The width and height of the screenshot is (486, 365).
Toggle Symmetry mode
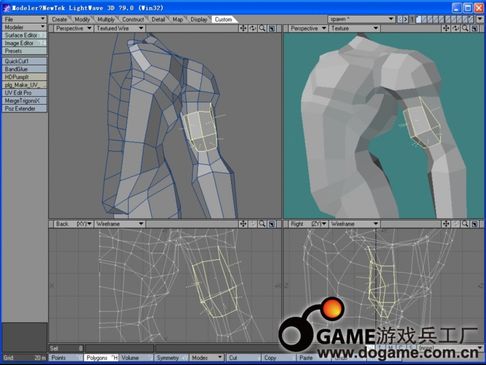point(171,358)
